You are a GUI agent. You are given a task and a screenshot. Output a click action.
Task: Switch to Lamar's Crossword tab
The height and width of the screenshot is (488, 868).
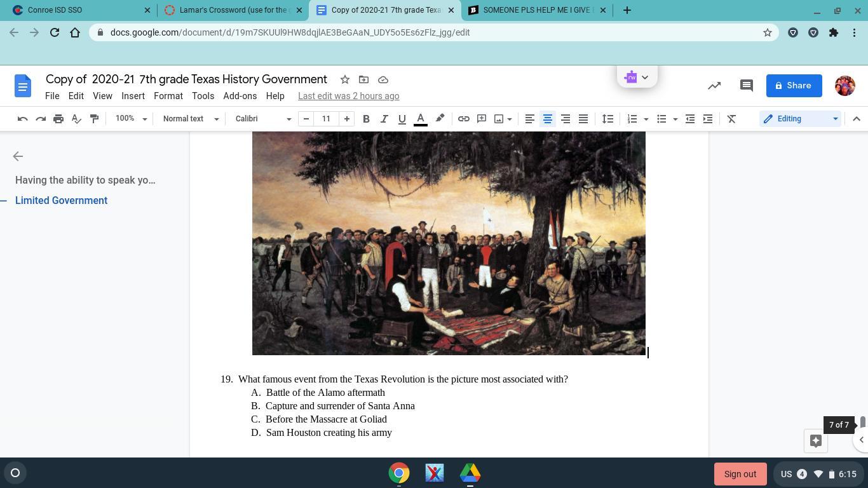234,10
